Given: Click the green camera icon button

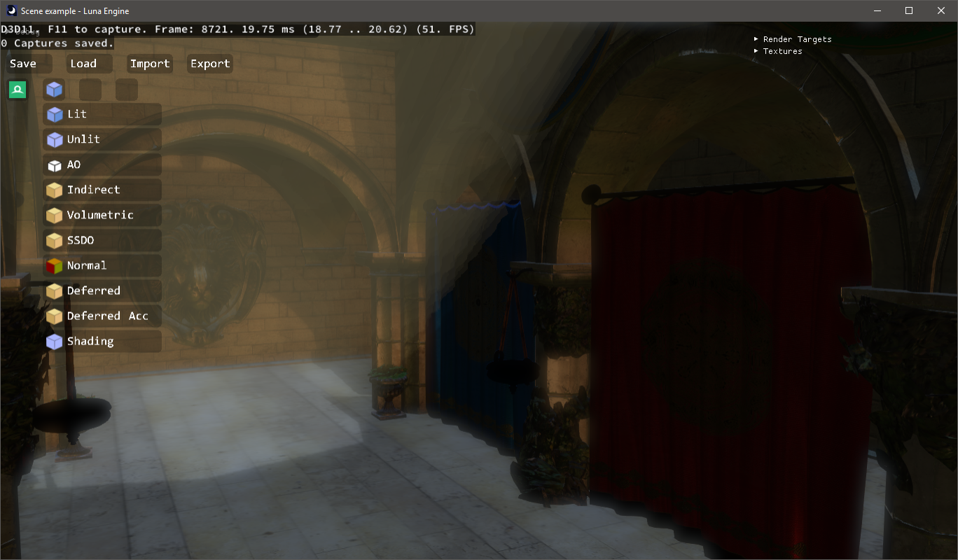Looking at the screenshot, I should pyautogui.click(x=18, y=90).
